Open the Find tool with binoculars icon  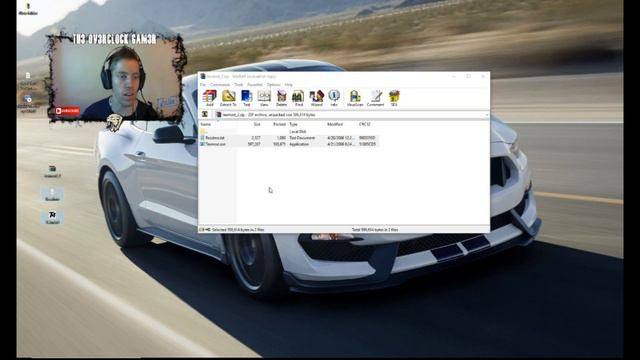pyautogui.click(x=298, y=98)
